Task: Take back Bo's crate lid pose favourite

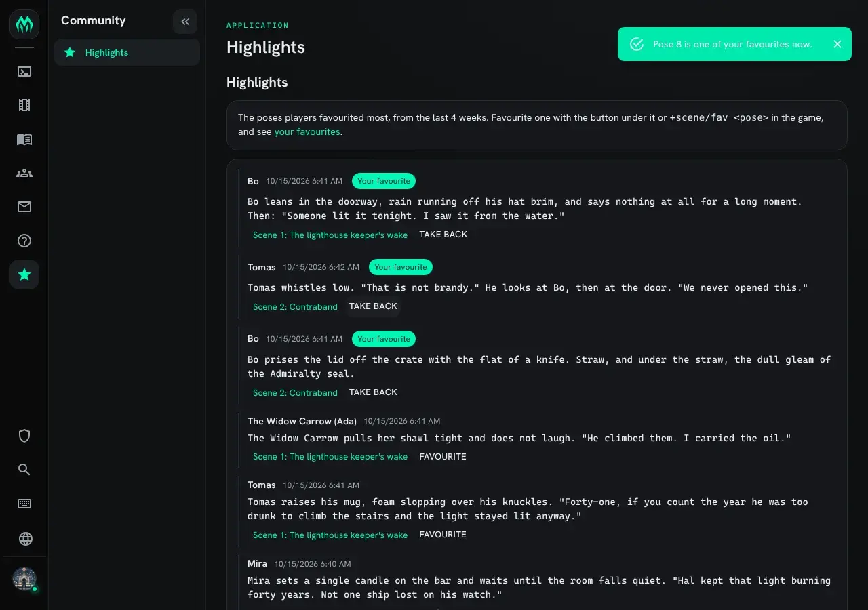Action: point(373,392)
